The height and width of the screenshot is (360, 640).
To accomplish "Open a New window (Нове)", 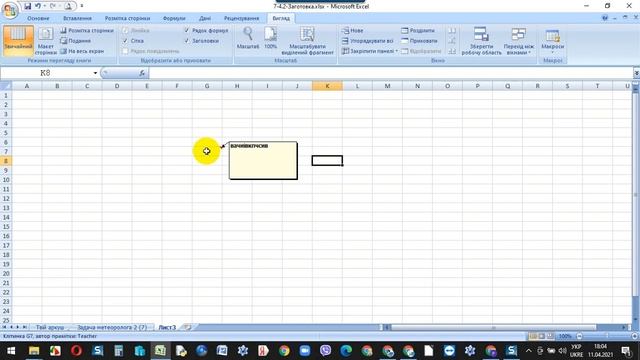I will point(353,31).
